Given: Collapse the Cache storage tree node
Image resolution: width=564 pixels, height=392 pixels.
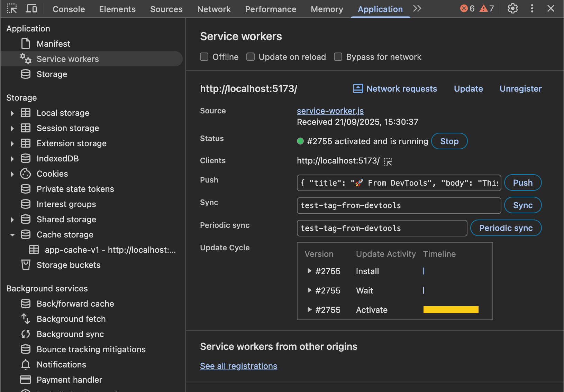Looking at the screenshot, I should [x=12, y=235].
